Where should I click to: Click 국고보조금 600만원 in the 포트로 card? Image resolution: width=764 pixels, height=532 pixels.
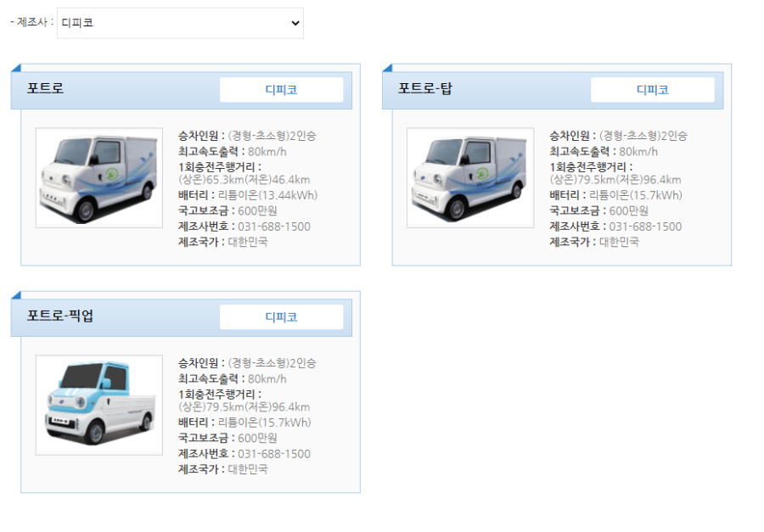coord(228,211)
